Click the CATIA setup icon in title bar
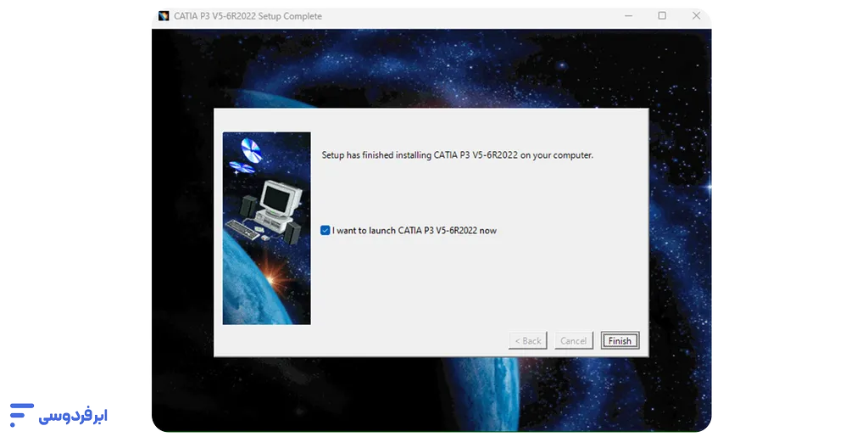The height and width of the screenshot is (437, 868). [164, 16]
